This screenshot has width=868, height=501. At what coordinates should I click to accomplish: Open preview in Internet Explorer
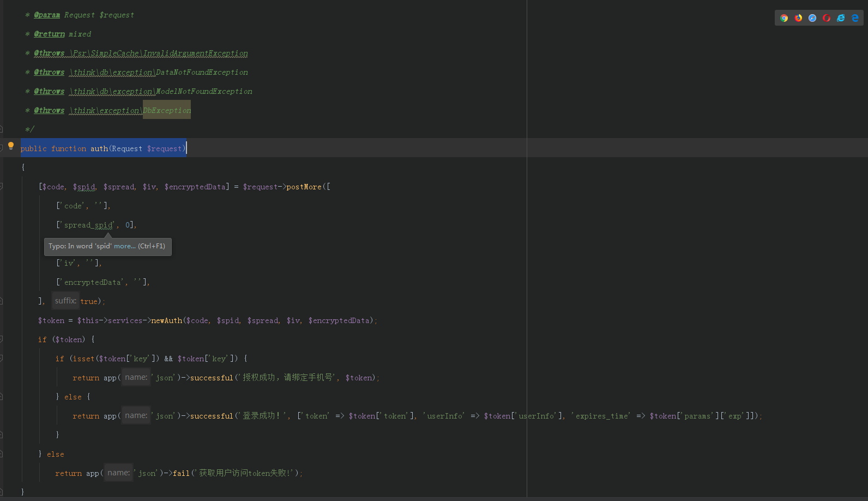(x=841, y=18)
